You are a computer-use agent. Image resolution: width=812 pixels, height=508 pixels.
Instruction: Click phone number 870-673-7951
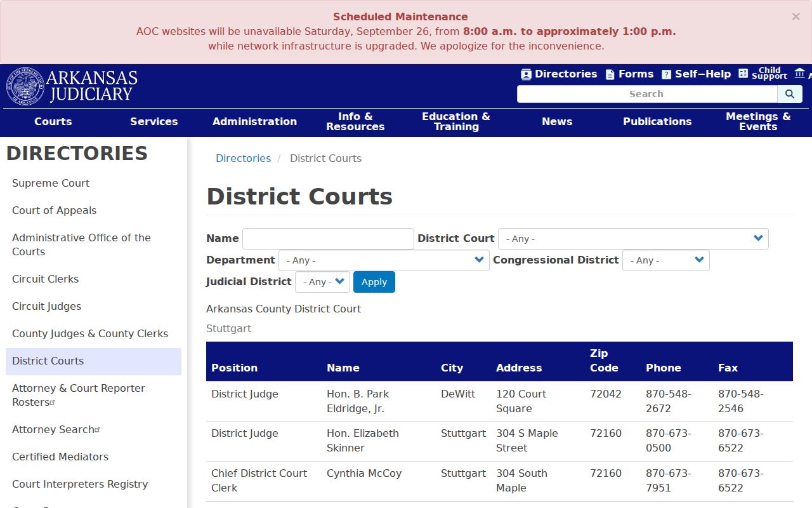coord(669,481)
